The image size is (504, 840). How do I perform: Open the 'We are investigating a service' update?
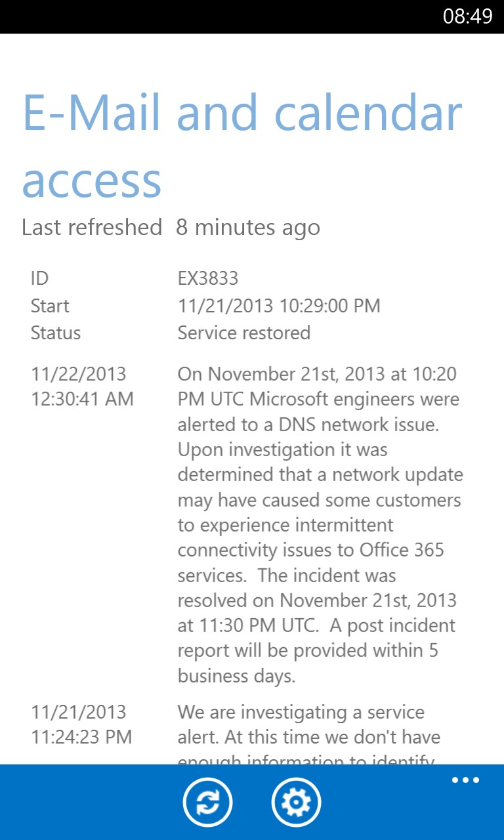301,713
